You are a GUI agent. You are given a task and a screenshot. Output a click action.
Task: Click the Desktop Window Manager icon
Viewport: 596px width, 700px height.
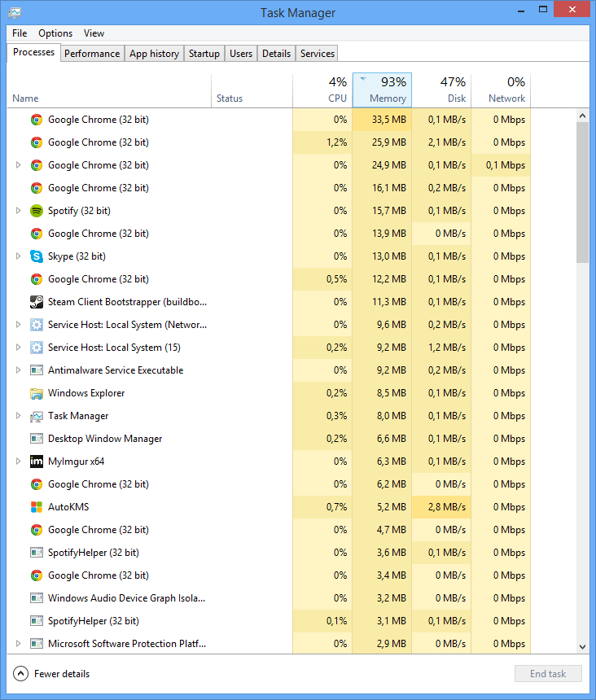pos(36,439)
